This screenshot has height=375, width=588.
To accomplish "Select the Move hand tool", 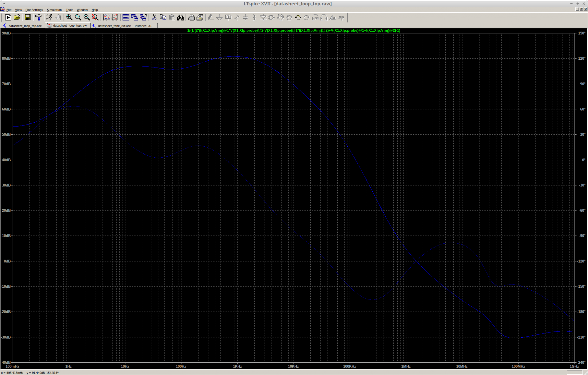I will 280,18.
